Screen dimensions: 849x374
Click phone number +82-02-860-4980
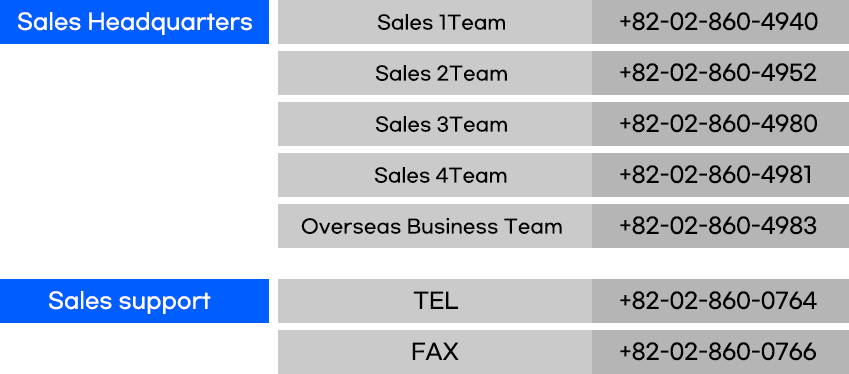718,124
